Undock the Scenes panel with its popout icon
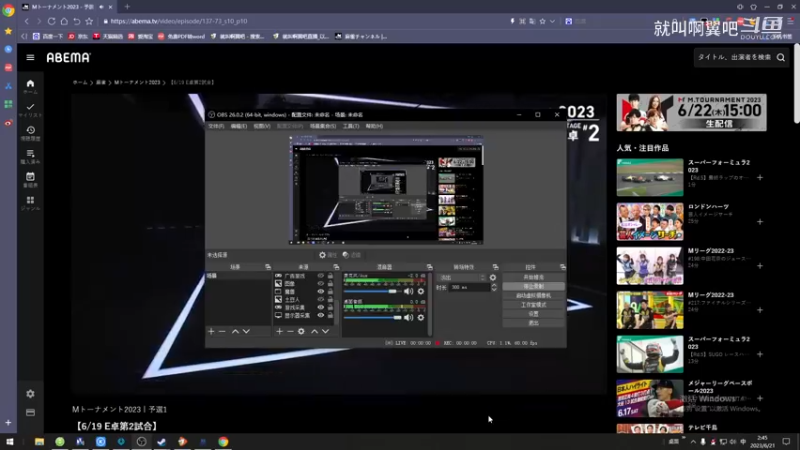 tap(268, 267)
